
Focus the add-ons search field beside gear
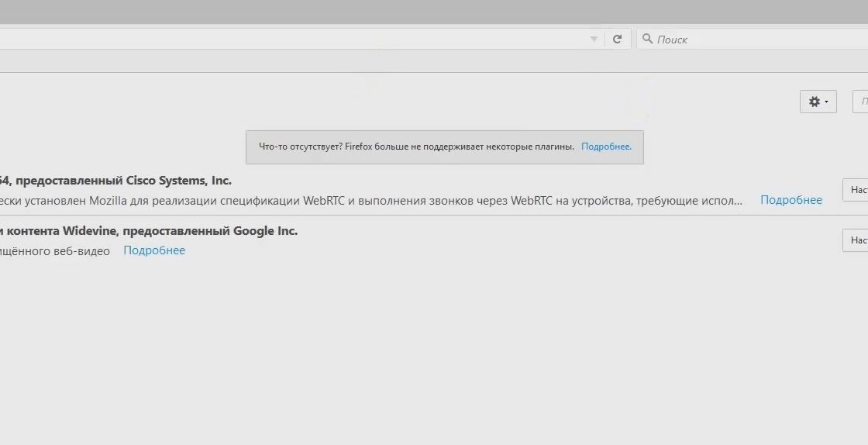click(861, 102)
